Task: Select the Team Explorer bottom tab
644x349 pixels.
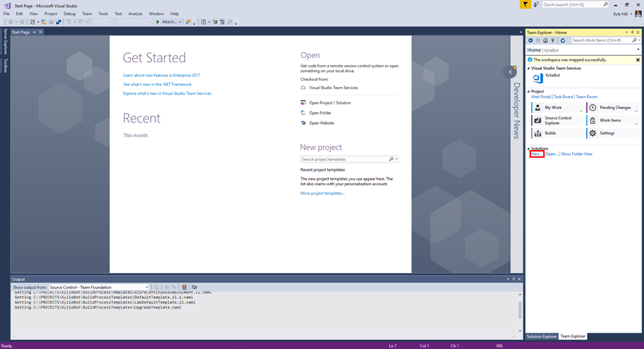Action: click(x=573, y=336)
